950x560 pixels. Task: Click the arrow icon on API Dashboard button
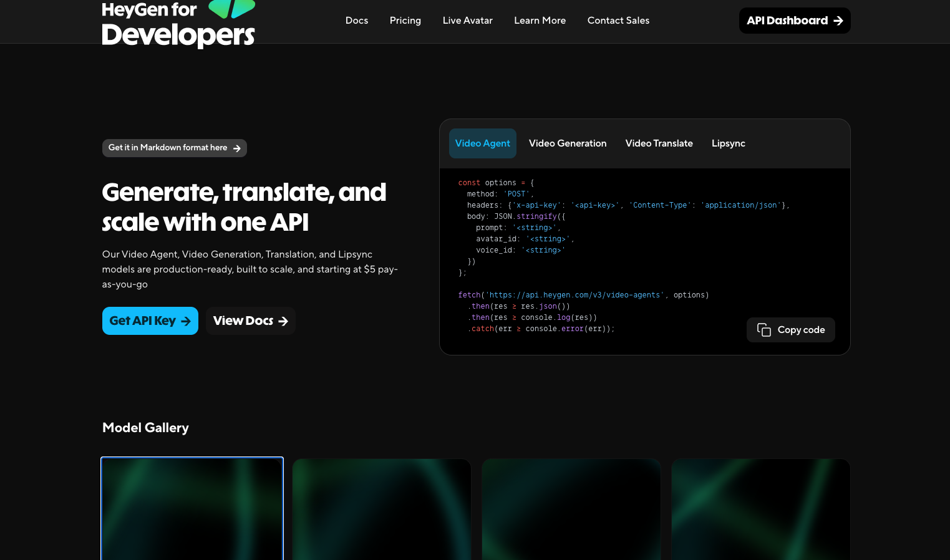(838, 21)
